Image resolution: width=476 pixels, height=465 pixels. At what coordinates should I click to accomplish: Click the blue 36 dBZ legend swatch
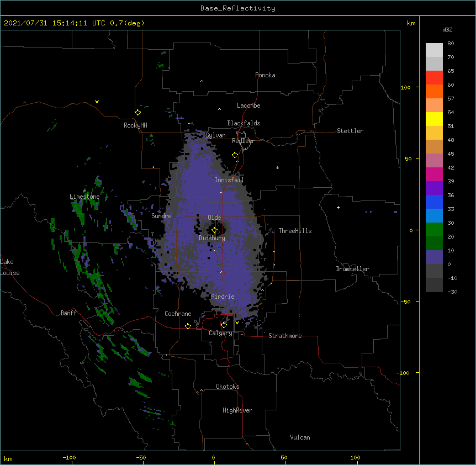(434, 202)
